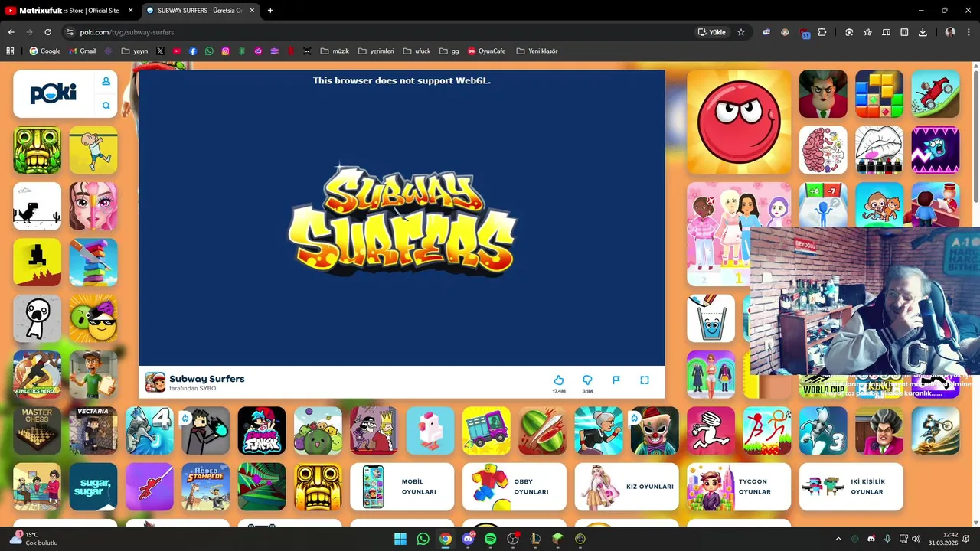980x551 pixels.
Task: Open the Poki search magnifier icon
Action: pos(106,106)
